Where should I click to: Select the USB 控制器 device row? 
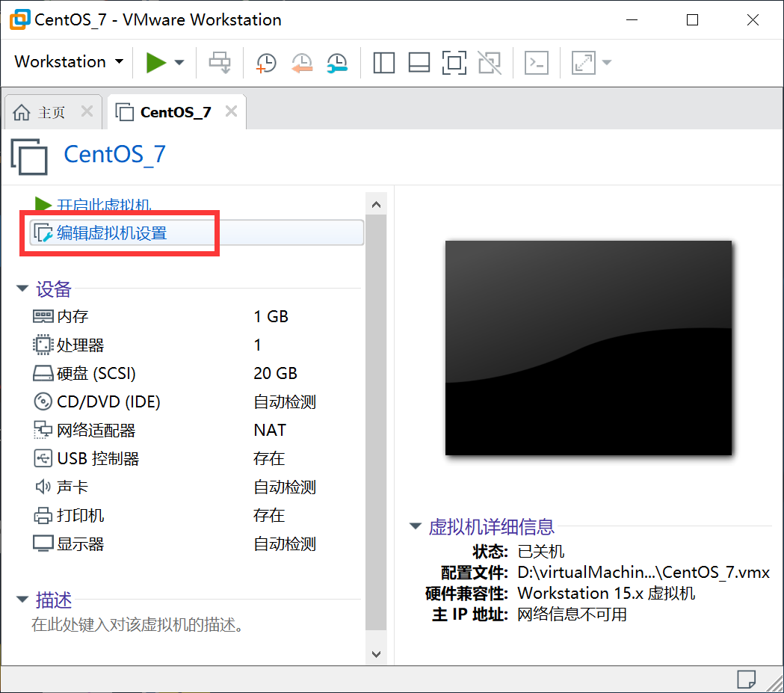coord(196,458)
